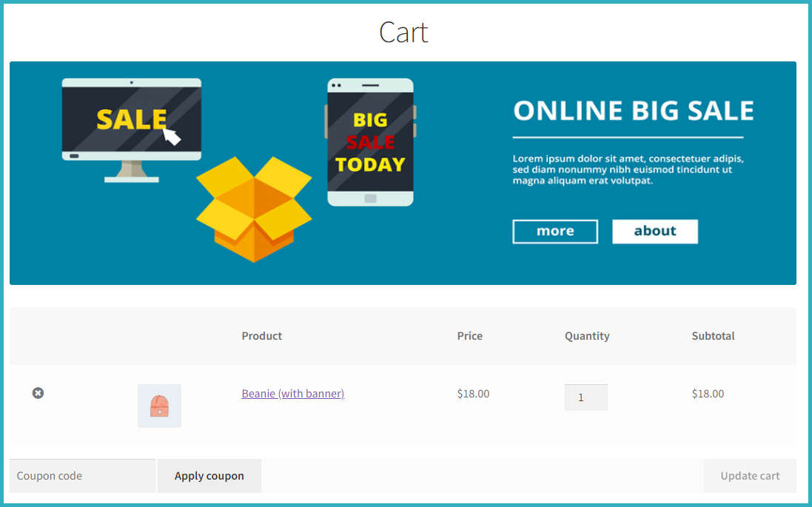
Task: Click the ONLINE BIG SALE heading
Action: (x=633, y=110)
